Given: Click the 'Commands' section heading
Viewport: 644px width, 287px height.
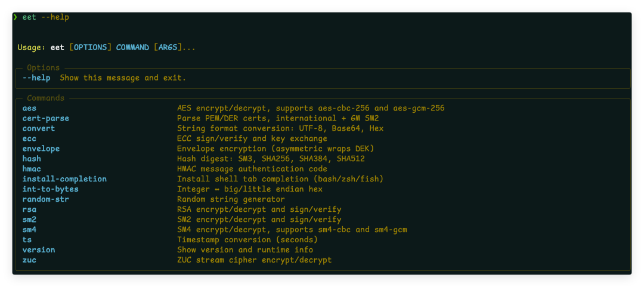Looking at the screenshot, I should click(x=45, y=98).
